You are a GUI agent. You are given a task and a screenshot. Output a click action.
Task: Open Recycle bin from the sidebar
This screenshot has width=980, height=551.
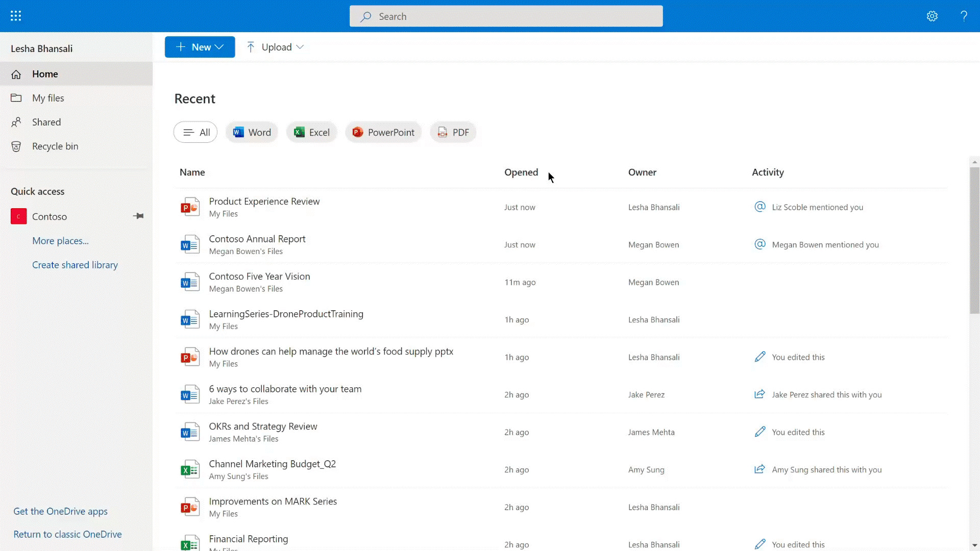click(55, 146)
